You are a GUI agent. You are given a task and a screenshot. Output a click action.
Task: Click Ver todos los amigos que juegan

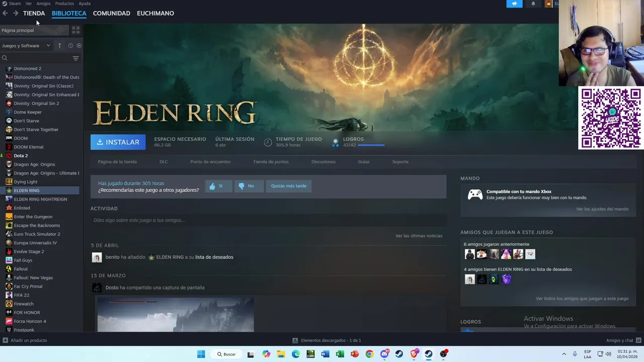pos(582,299)
